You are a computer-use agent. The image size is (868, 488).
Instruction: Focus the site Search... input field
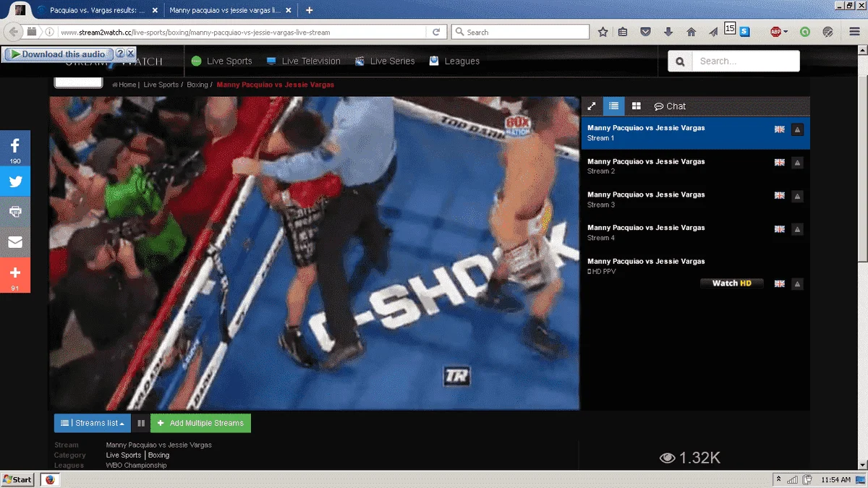tap(746, 61)
